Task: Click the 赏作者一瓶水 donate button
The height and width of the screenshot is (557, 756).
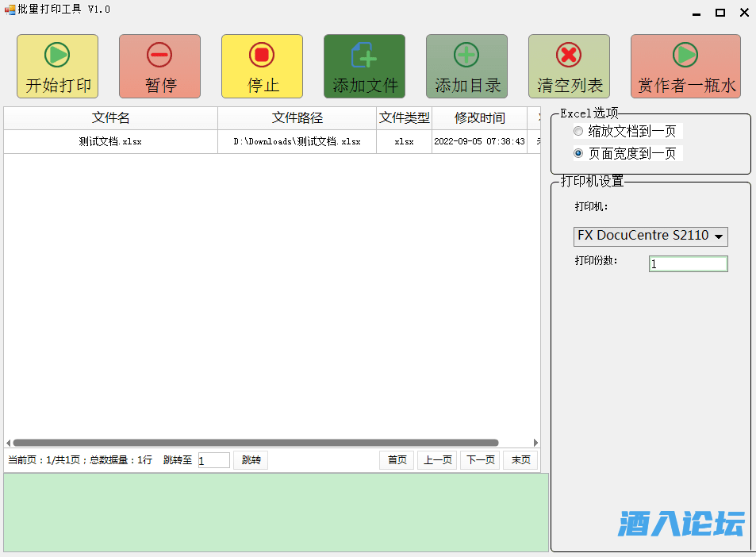Action: (x=685, y=67)
